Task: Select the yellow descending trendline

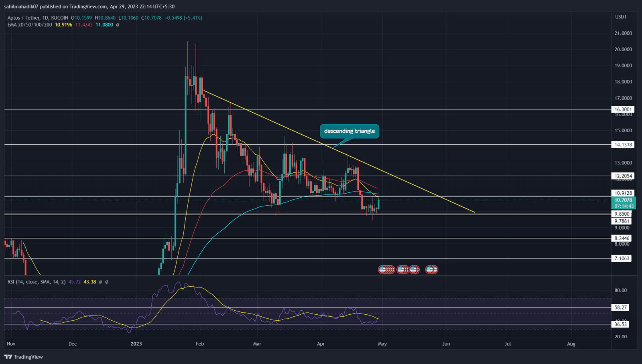Action: 339,152
